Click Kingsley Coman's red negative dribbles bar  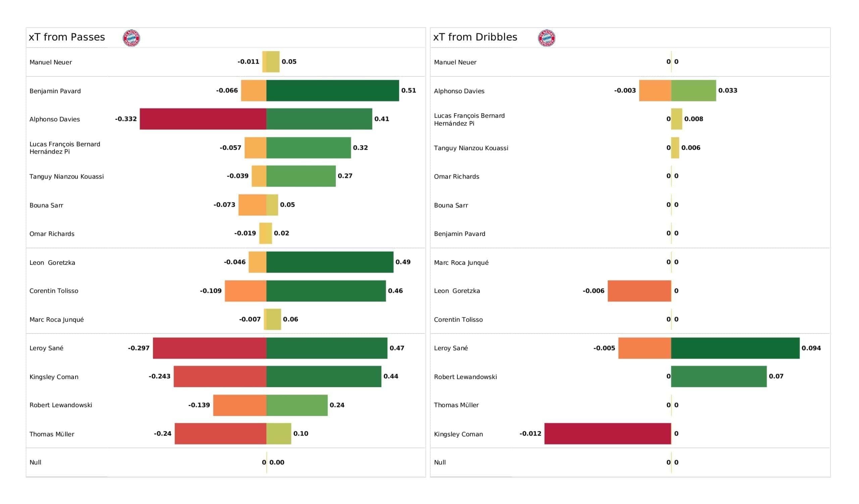[x=607, y=434]
